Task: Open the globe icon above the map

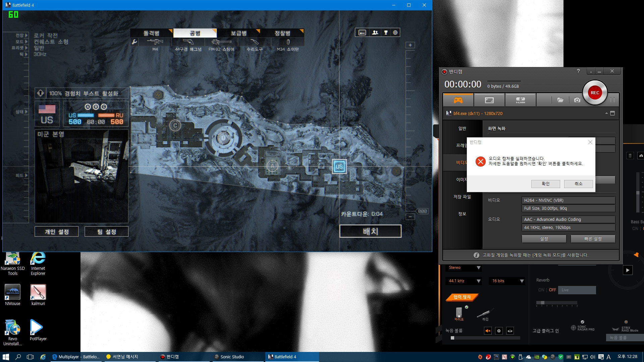Action: click(395, 33)
